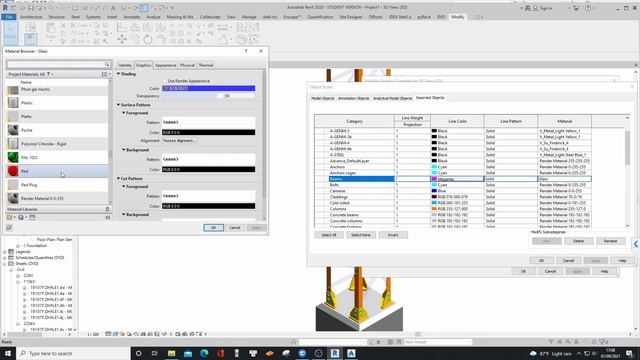Switch to Model Objects tab in Object Styles
Image resolution: width=640 pixels, height=360 pixels.
tap(323, 98)
